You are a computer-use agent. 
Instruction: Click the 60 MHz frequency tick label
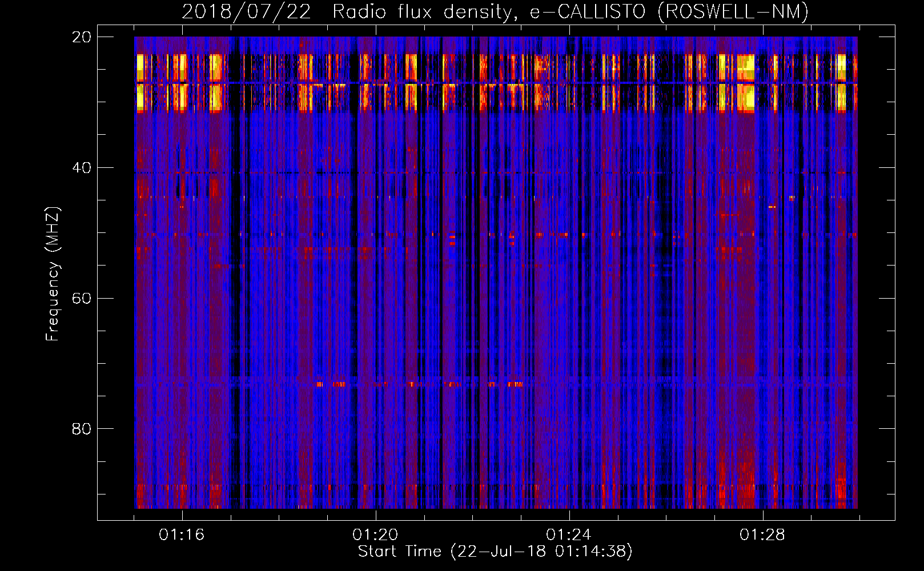82,299
